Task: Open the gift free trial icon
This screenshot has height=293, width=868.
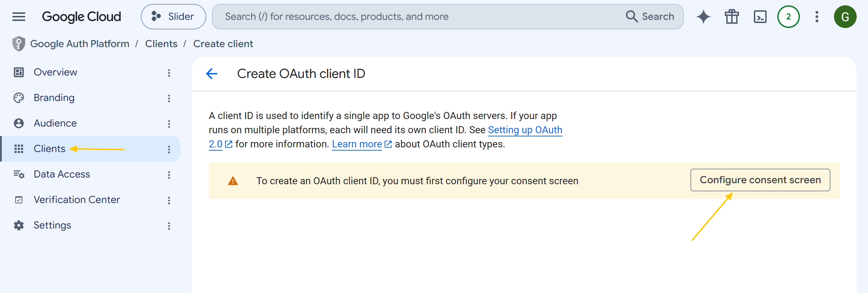Action: [x=732, y=17]
